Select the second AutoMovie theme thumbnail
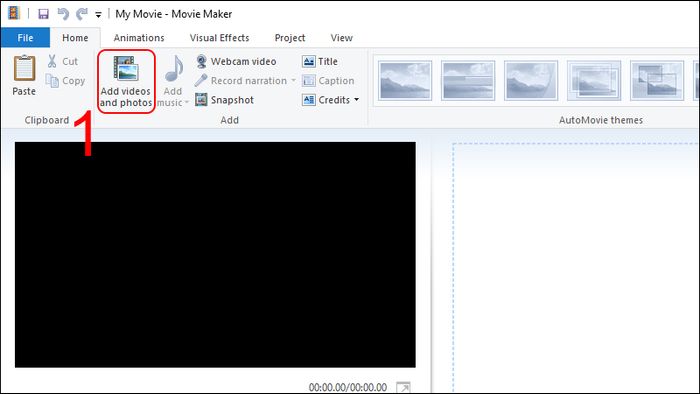Viewport: 700px width, 394px height. tap(468, 80)
